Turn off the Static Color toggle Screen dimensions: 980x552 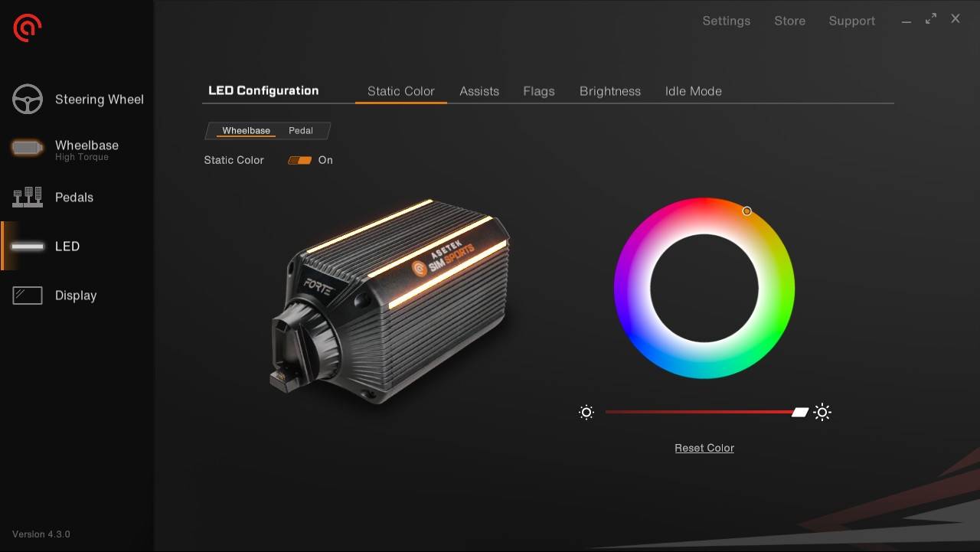coord(299,160)
